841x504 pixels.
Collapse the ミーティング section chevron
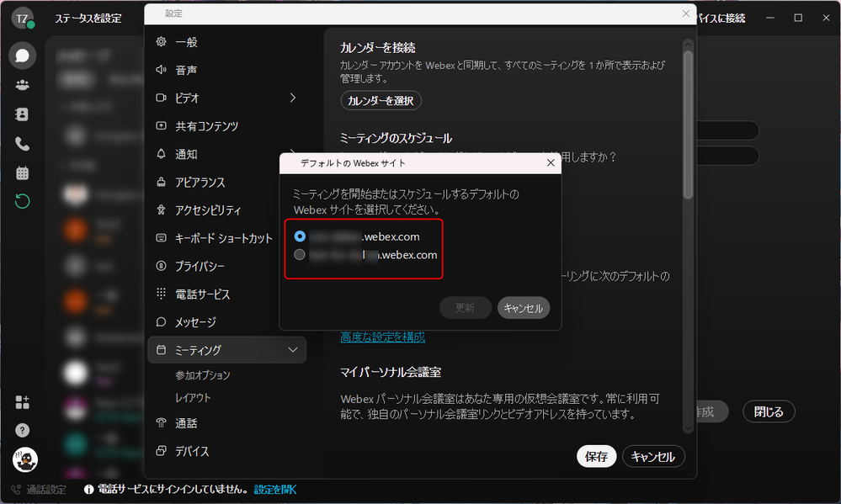tap(293, 350)
